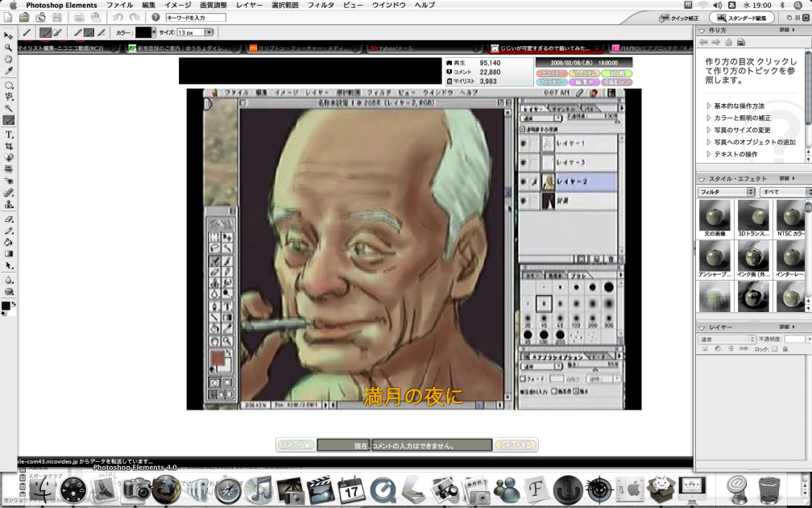Apply the 3Dトランス filter thumbnail
The height and width of the screenshot is (508, 812).
[x=753, y=215]
